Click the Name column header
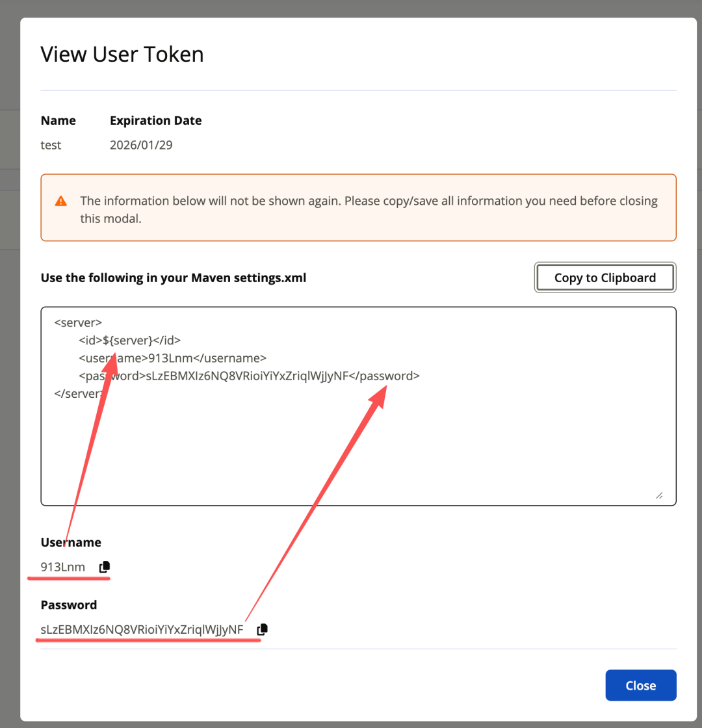This screenshot has height=728, width=702. [x=58, y=121]
